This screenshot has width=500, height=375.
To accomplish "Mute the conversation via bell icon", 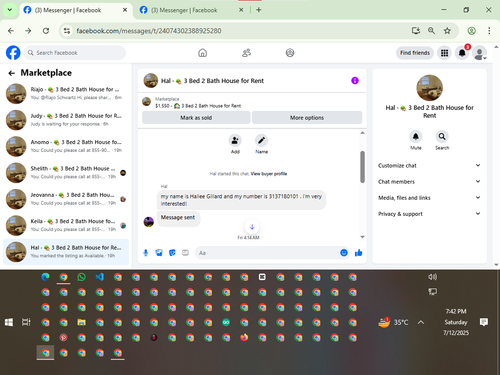I will [x=416, y=136].
